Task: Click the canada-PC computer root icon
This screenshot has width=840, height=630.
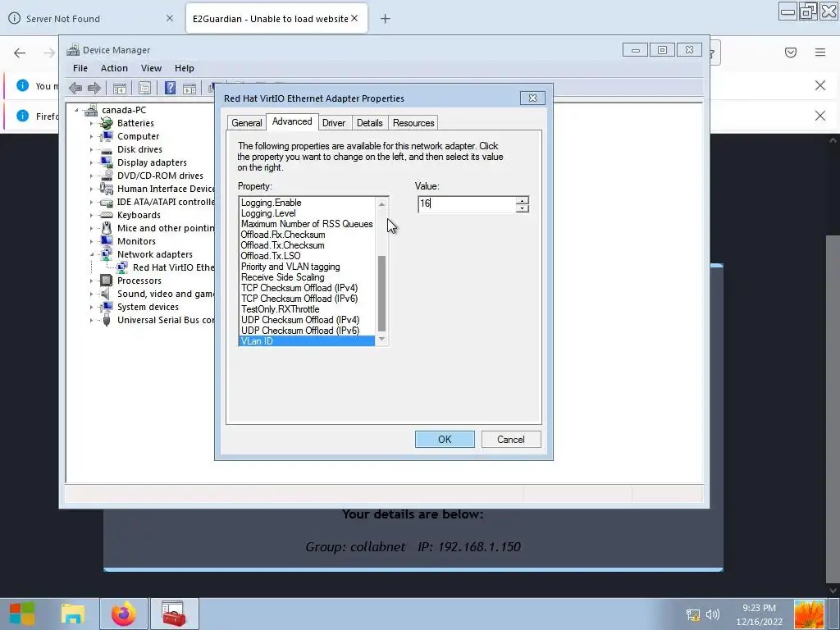Action: click(90, 110)
